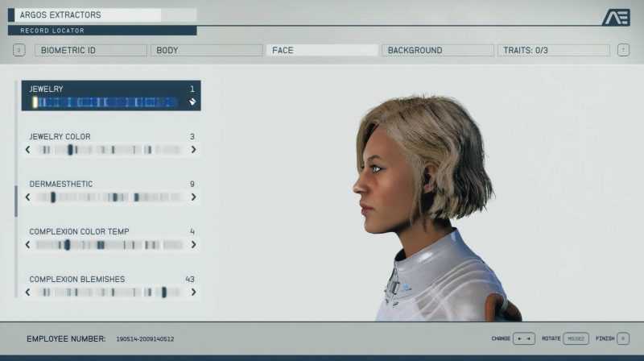Increase Jewelry Color with the right arrow
This screenshot has height=361, width=644.
193,150
